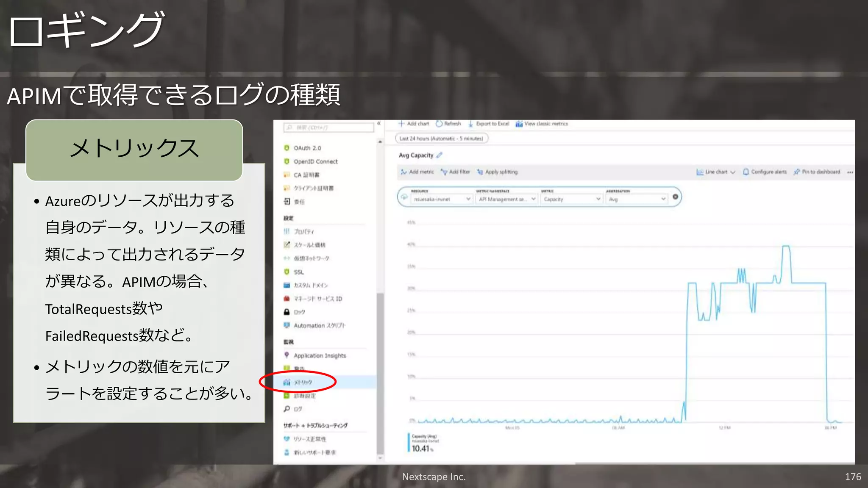Collapse the sidebar with double chevron

pos(379,124)
